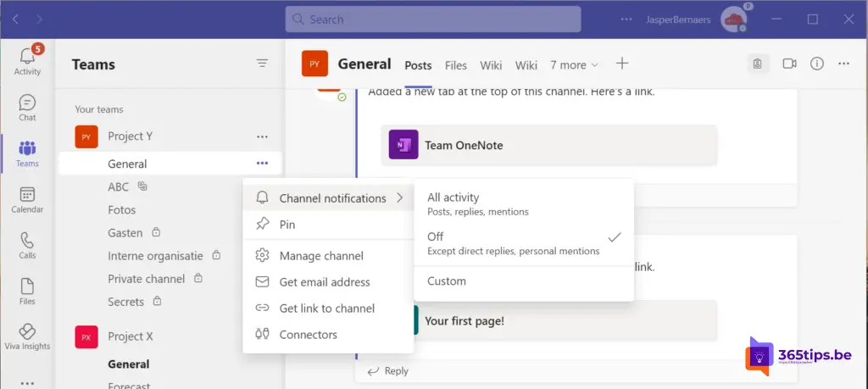Open the Calls app

tap(27, 246)
